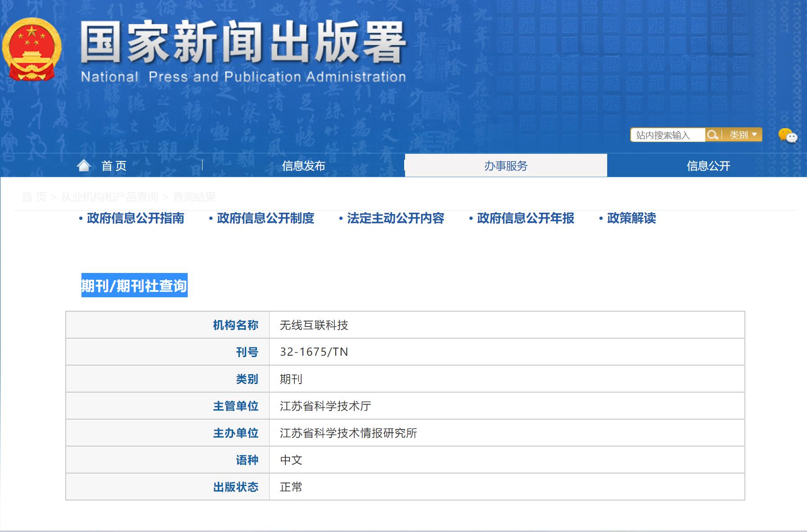Click the 从业机构和产品查询 breadcrumb link
The width and height of the screenshot is (807, 532).
(109, 197)
